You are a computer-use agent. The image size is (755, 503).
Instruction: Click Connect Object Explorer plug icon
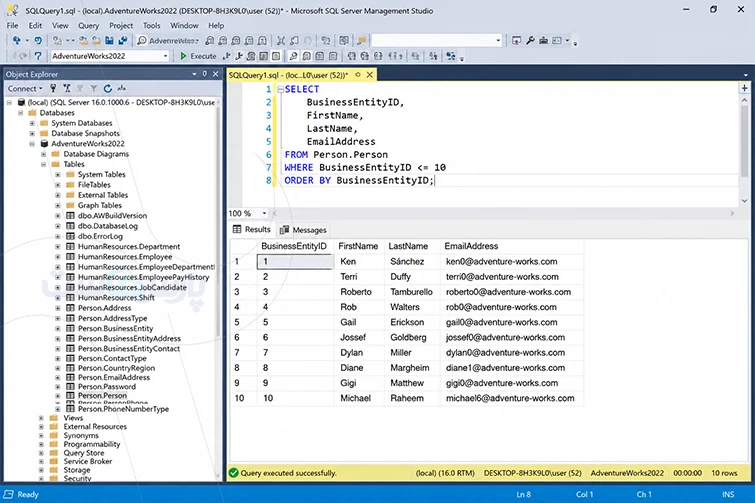click(x=53, y=88)
